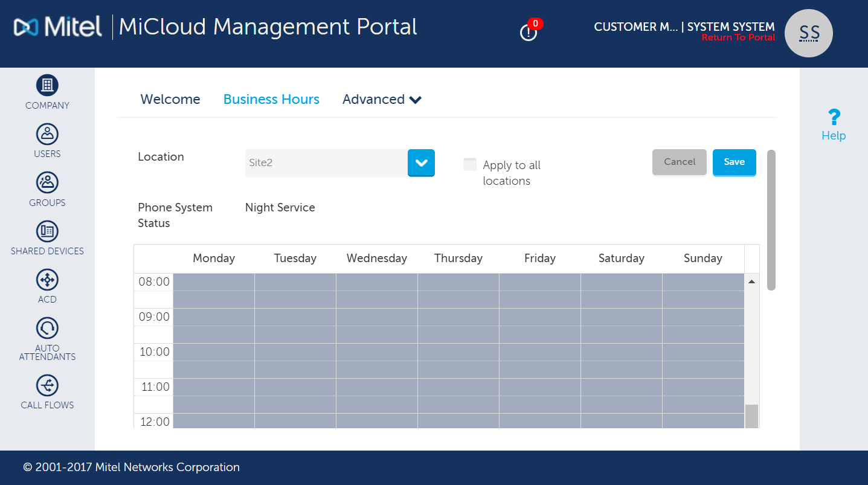Open the Shared Devices icon

(x=47, y=231)
